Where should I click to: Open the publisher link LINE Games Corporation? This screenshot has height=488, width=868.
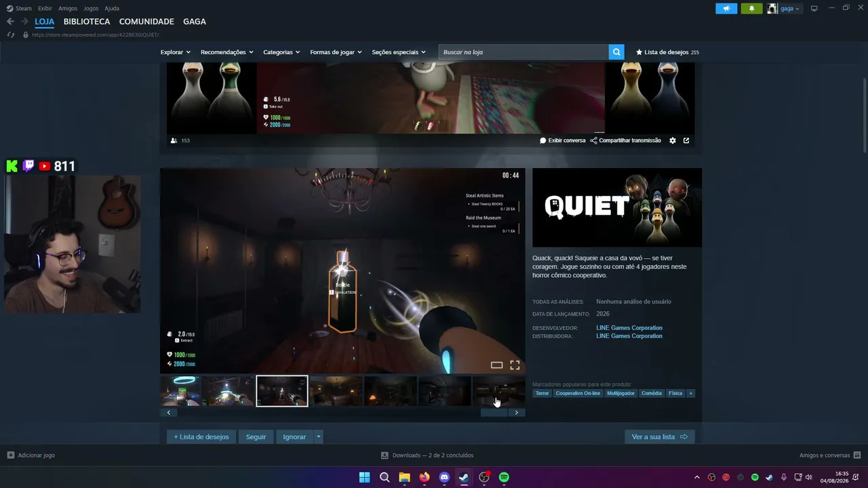point(629,336)
